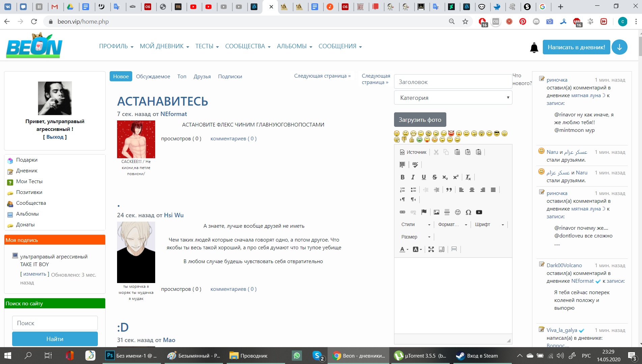Focus the Заголовок title field

[x=453, y=82]
